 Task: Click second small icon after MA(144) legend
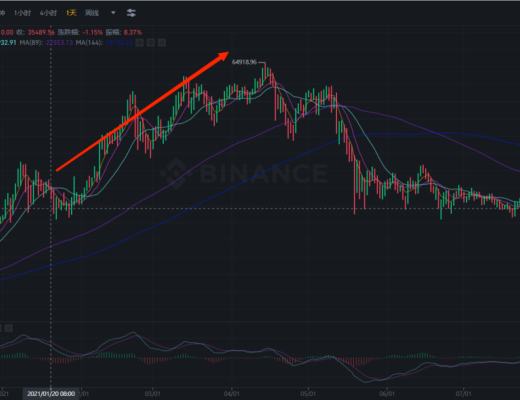tap(151, 43)
